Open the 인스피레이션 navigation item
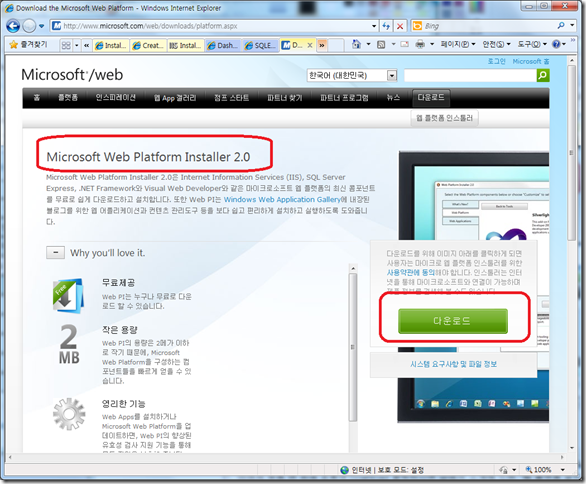Screen dimensions: 586x484 115,98
